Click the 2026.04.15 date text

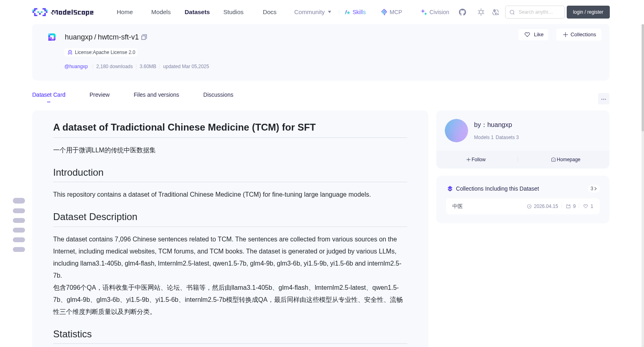[x=546, y=206]
